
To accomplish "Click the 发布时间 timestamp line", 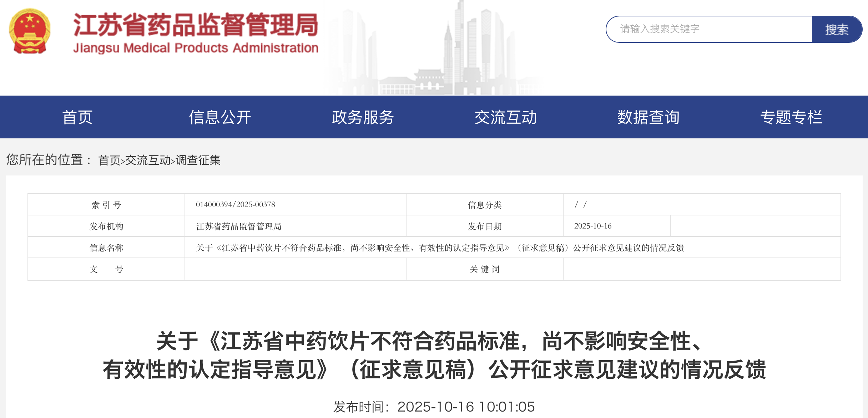I will pos(434,407).
